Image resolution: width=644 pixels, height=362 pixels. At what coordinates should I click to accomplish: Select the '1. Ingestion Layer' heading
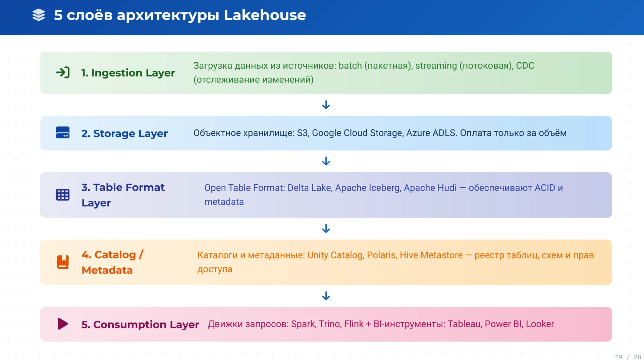click(x=128, y=73)
